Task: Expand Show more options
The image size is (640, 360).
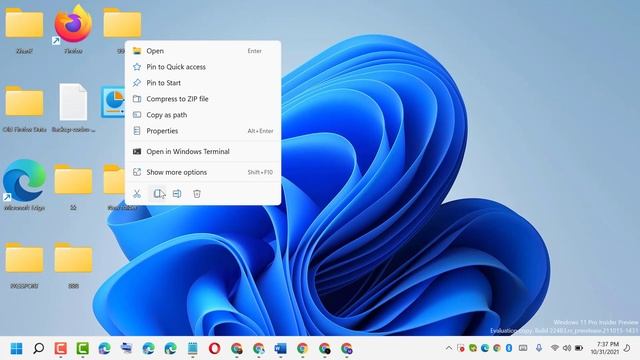Action: coord(203,172)
